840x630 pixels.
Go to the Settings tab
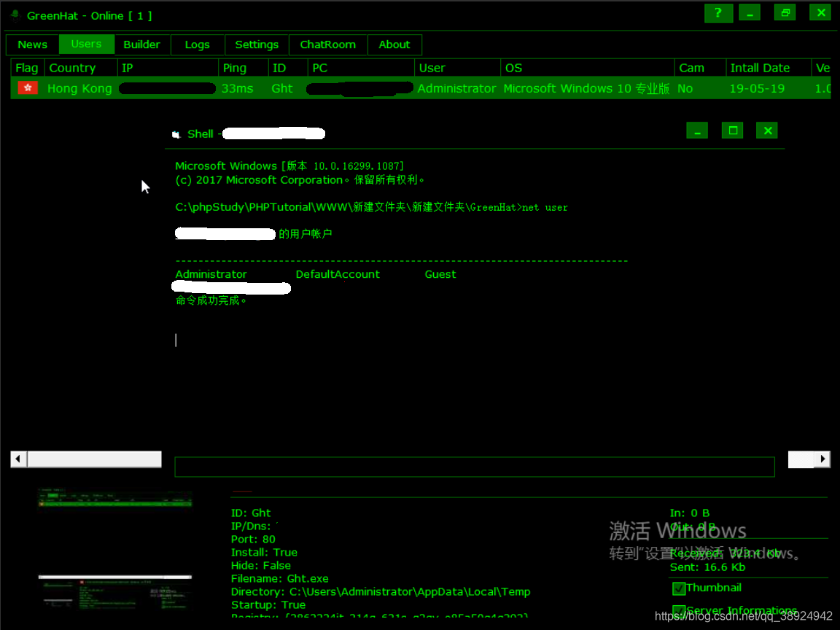pos(257,45)
